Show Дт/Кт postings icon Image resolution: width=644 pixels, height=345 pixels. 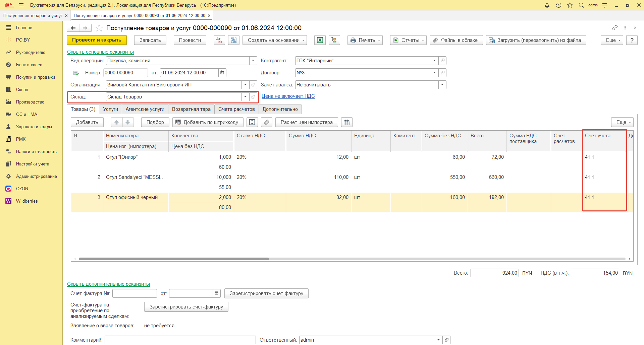[x=219, y=40]
